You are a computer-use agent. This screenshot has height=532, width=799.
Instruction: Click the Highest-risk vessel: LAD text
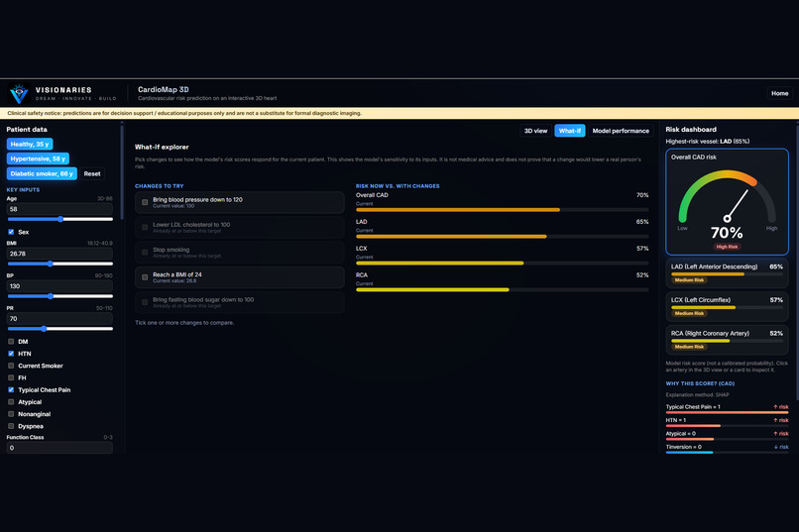(x=707, y=142)
